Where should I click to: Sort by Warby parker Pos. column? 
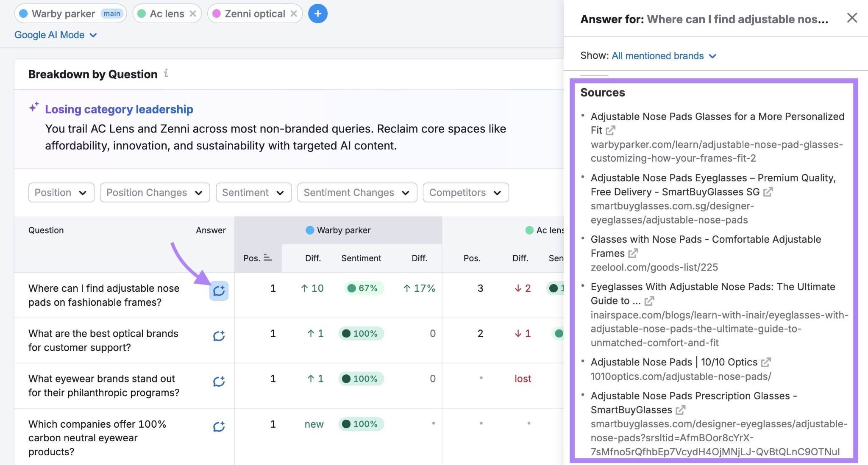click(258, 258)
